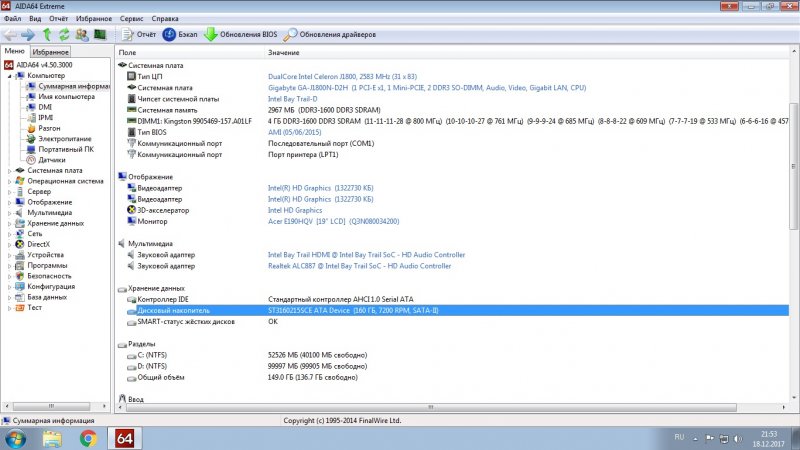The image size is (800, 450).
Task: Switch to the Избранное sidebar tab
Action: [50, 51]
